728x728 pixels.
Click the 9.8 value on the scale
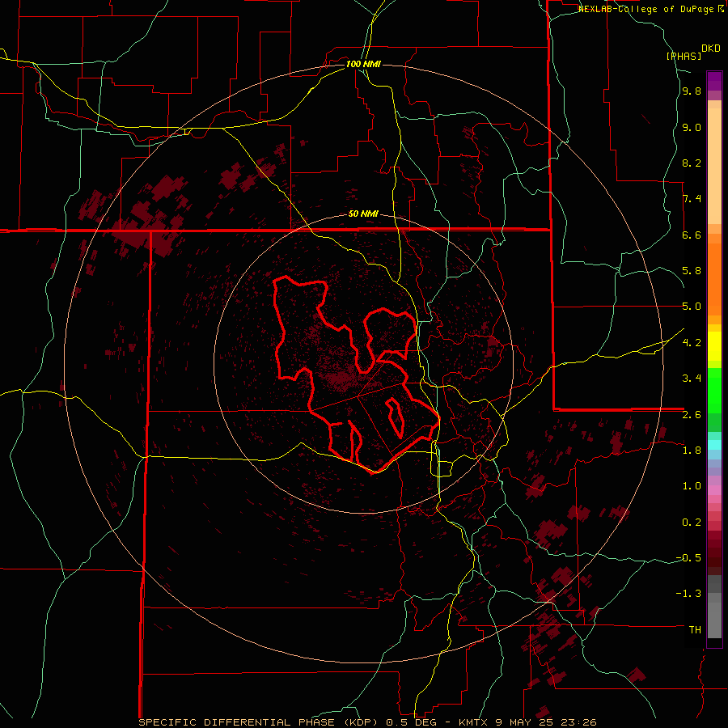(692, 91)
